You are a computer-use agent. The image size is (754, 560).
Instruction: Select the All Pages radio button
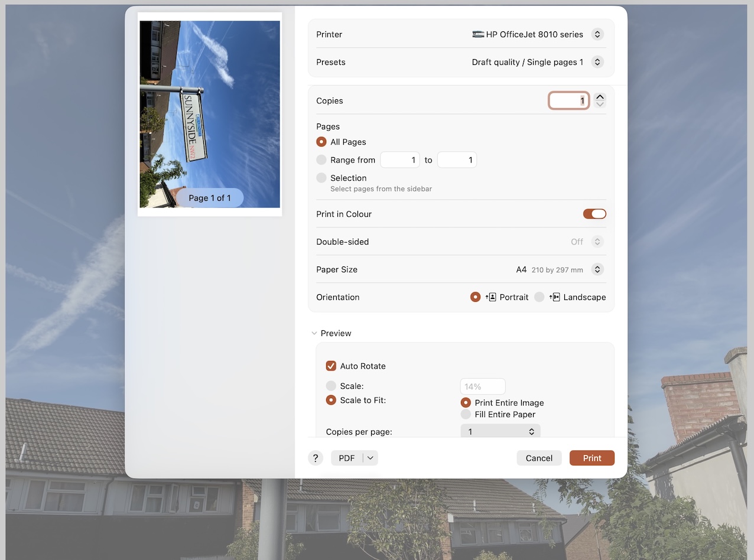pyautogui.click(x=321, y=142)
